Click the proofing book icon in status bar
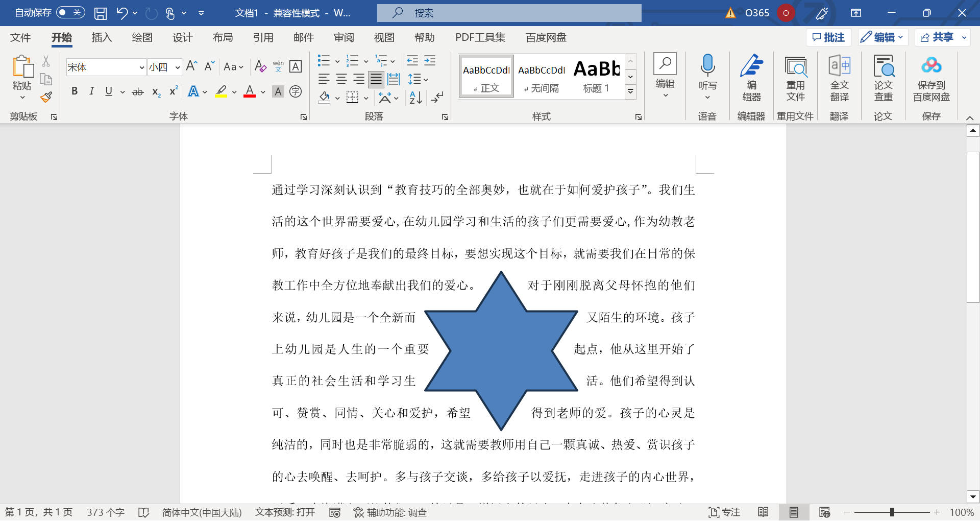The image size is (980, 521). coord(144,512)
